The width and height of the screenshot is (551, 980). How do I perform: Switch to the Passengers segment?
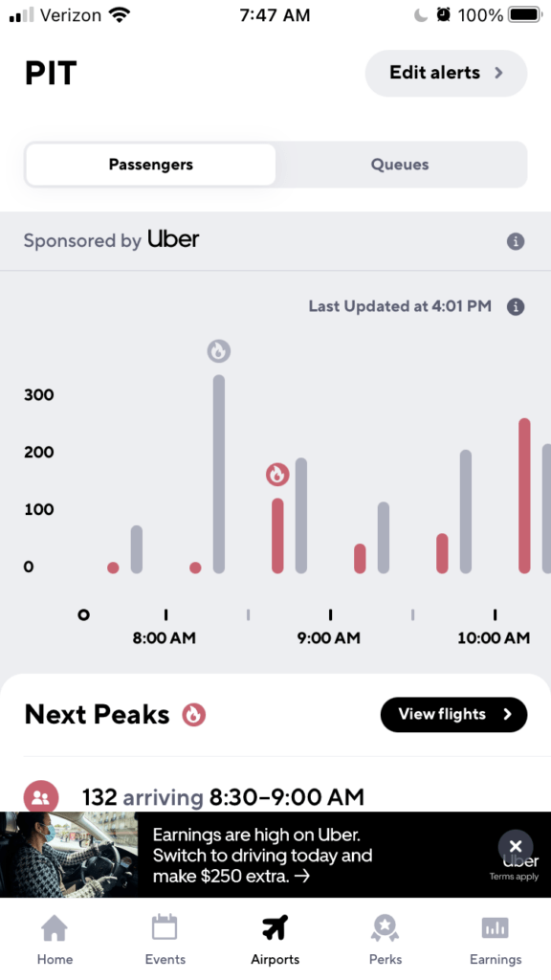(150, 165)
